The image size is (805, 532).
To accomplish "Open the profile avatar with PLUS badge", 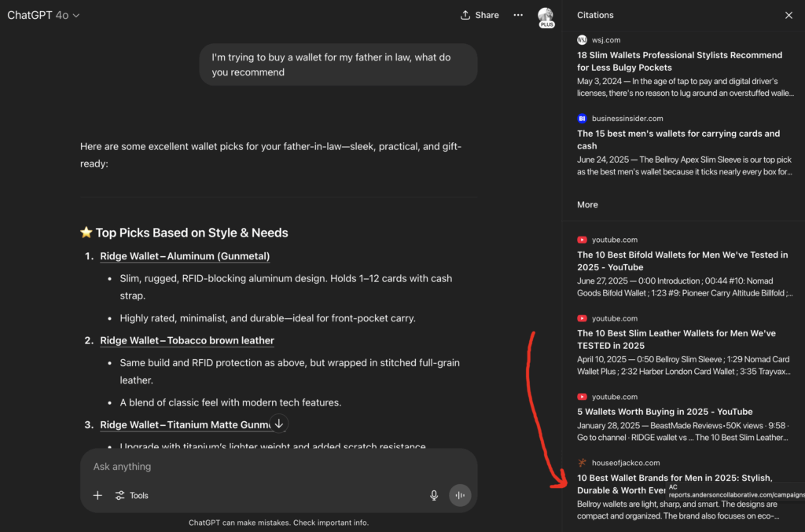I will click(546, 17).
